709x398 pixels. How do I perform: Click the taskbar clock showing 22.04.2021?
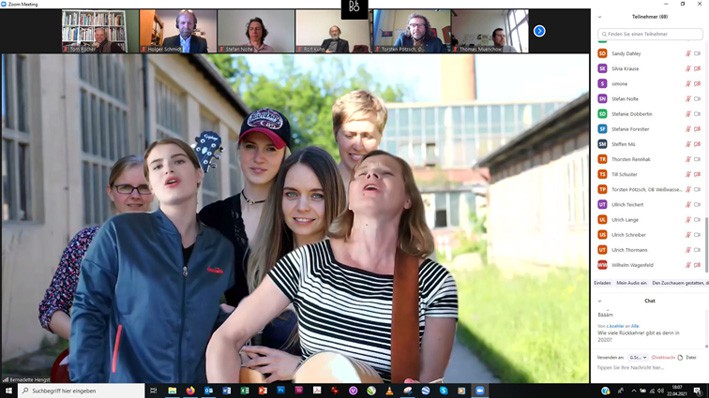[x=677, y=391]
